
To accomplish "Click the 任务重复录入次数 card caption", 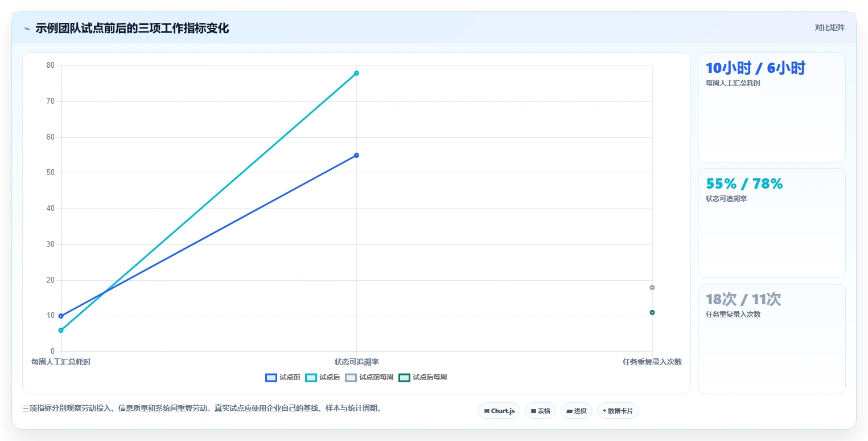I will [733, 315].
